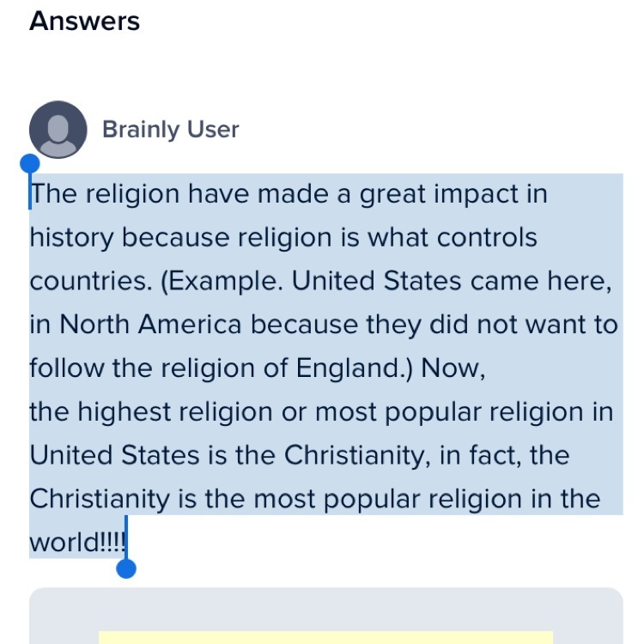644x644 pixels.
Task: Click the word "history" starting second line
Action: [71, 239]
